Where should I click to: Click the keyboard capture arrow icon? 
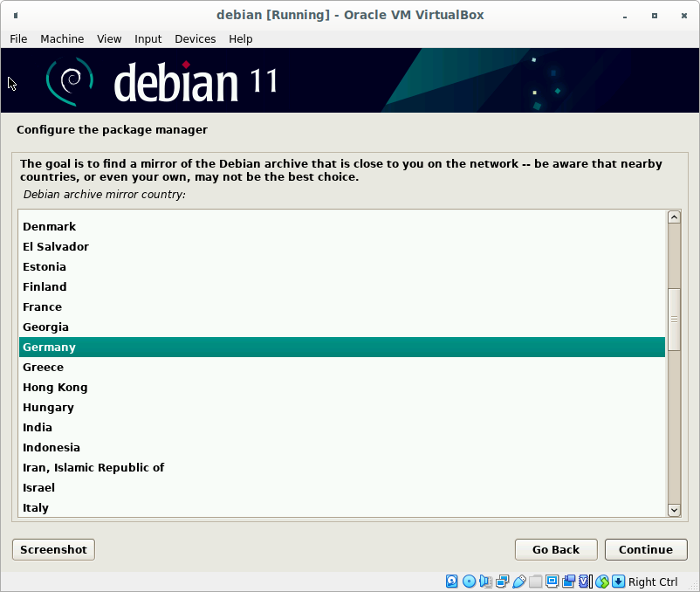click(618, 582)
